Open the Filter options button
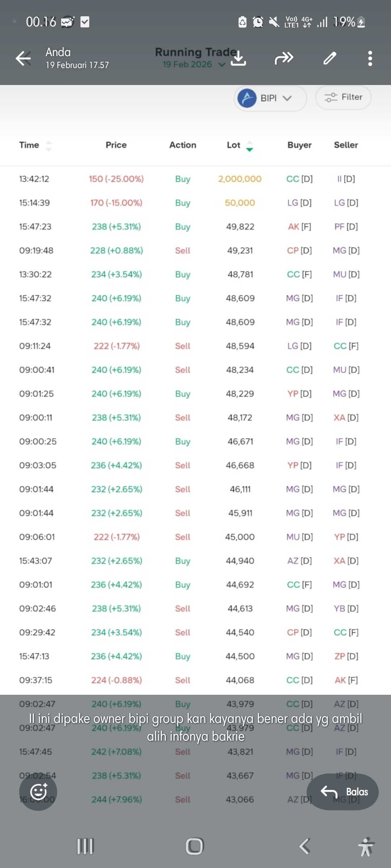The height and width of the screenshot is (868, 391). point(343,97)
